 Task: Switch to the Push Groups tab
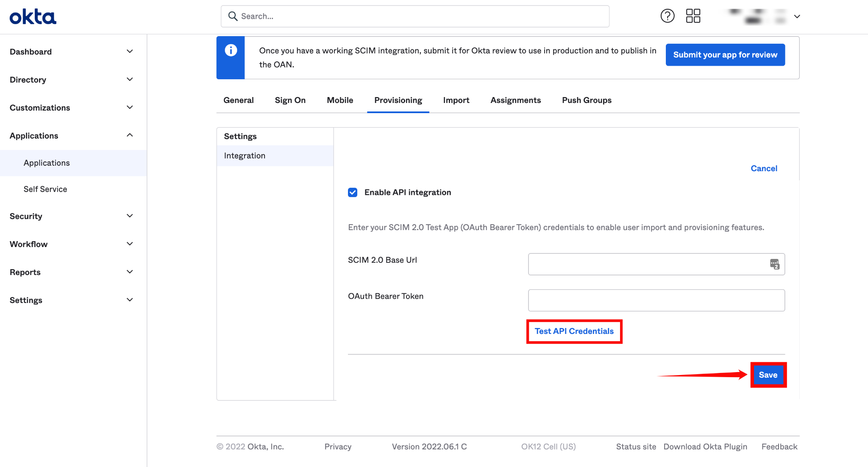587,100
